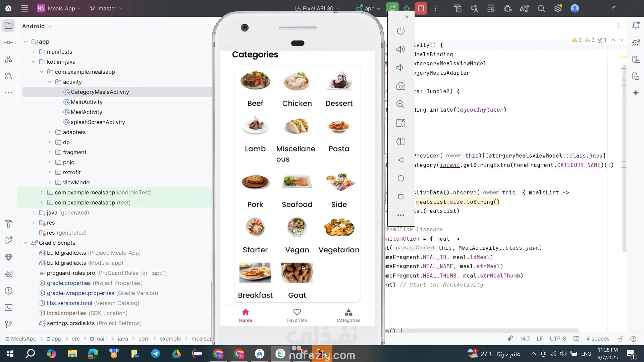Open the Terminal tool window icon

coord(9,307)
